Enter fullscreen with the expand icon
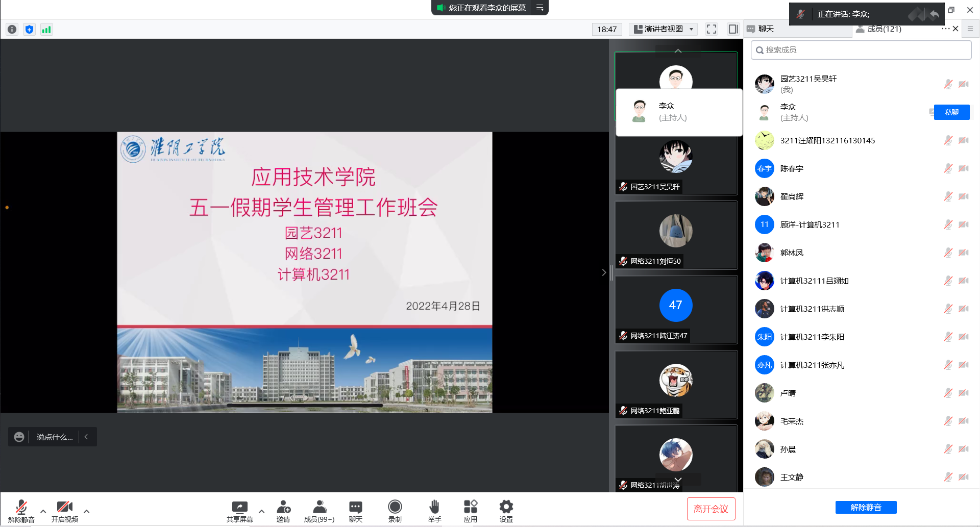The width and height of the screenshot is (980, 527). pos(712,29)
